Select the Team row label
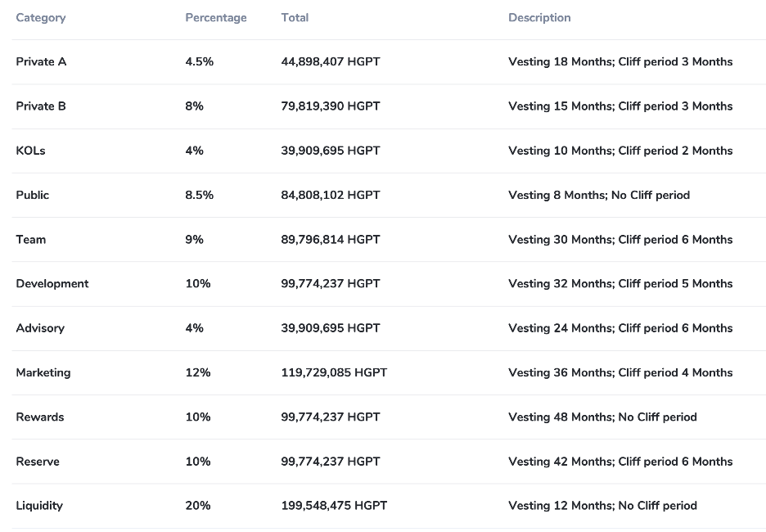This screenshot has height=532, width=766. (31, 239)
